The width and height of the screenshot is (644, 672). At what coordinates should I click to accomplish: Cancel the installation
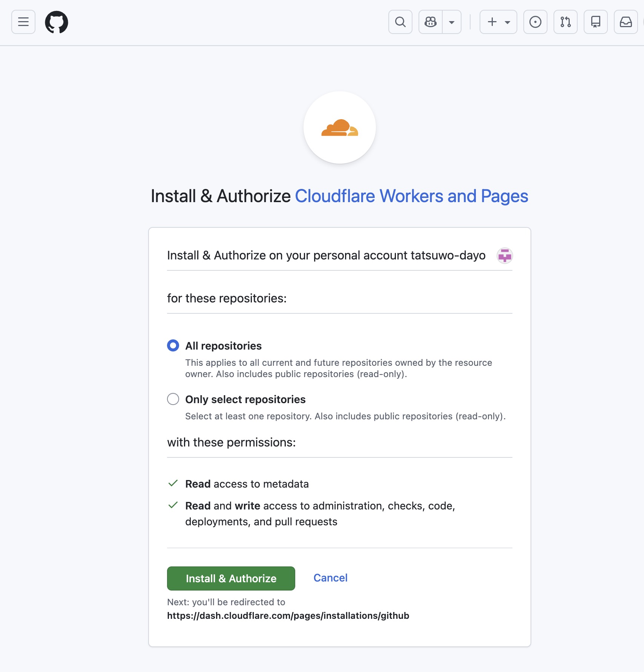coord(331,578)
